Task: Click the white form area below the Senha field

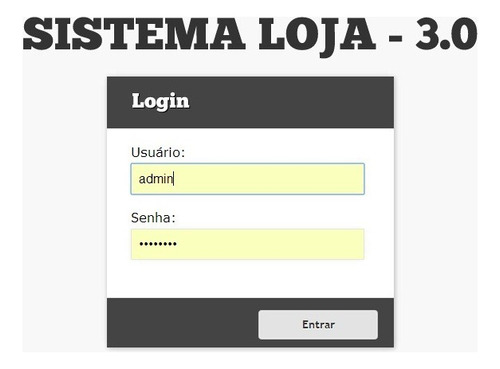Action: 250,279
